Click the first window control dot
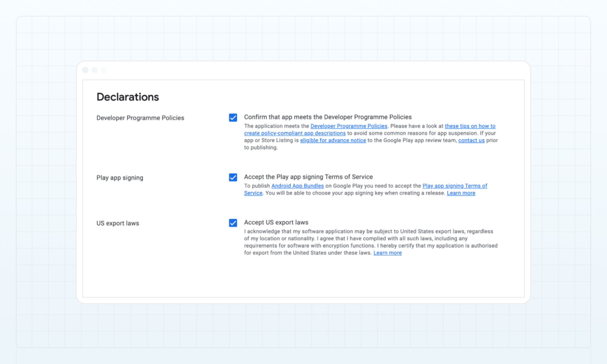The image size is (607, 364). [x=85, y=70]
